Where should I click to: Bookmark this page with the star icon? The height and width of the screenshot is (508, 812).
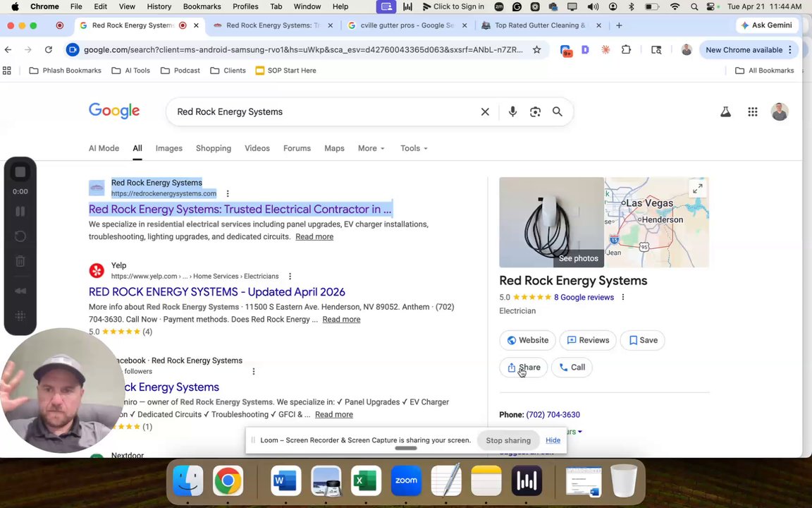(x=537, y=50)
